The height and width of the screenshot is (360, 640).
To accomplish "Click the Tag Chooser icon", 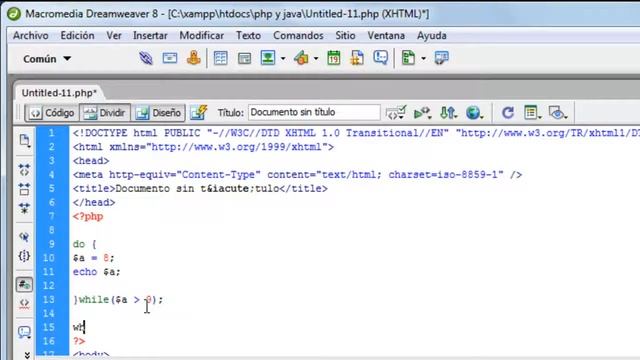I will point(441,58).
